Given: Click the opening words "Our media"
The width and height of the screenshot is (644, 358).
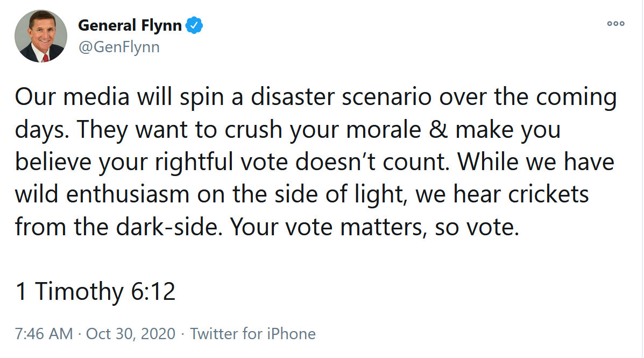Looking at the screenshot, I should pyautogui.click(x=72, y=97).
